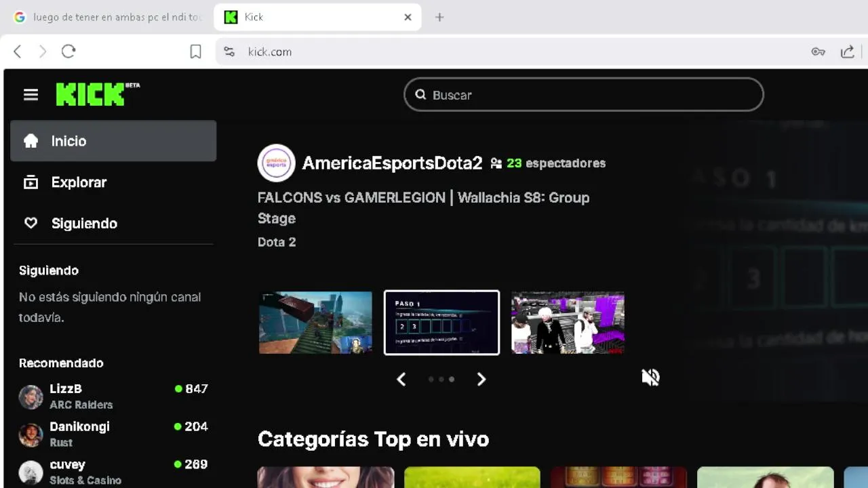The width and height of the screenshot is (868, 488).
Task: Click Danikongi viewer count 204
Action: pyautogui.click(x=191, y=427)
